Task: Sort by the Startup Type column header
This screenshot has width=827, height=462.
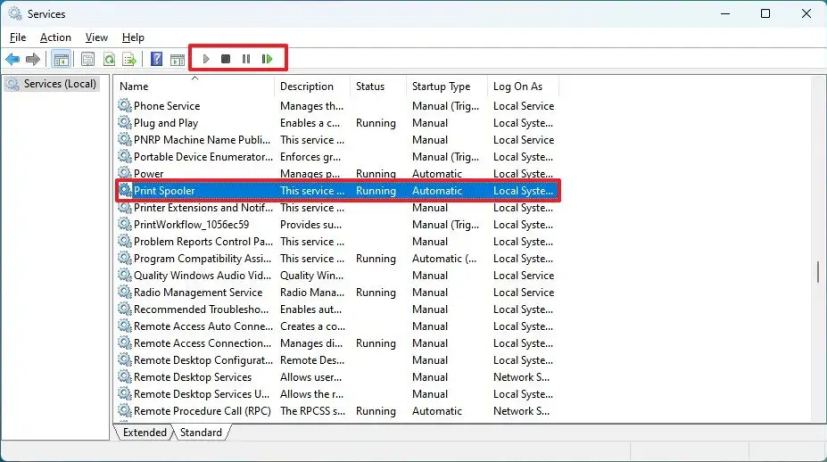Action: tap(447, 86)
